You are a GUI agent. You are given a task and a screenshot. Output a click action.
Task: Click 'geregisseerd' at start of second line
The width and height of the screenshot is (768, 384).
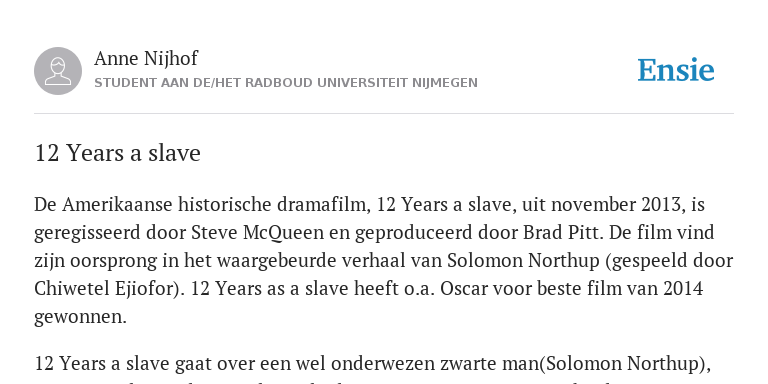(x=87, y=233)
